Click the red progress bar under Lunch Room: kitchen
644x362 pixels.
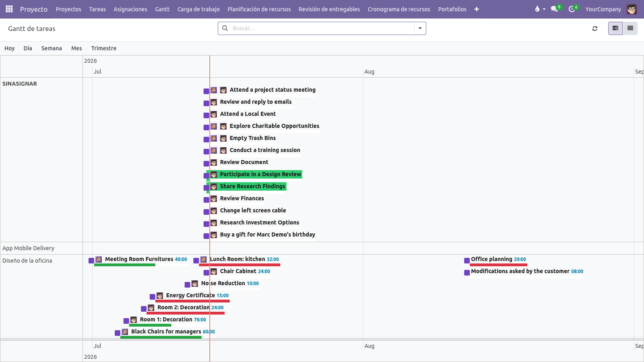[239, 265]
